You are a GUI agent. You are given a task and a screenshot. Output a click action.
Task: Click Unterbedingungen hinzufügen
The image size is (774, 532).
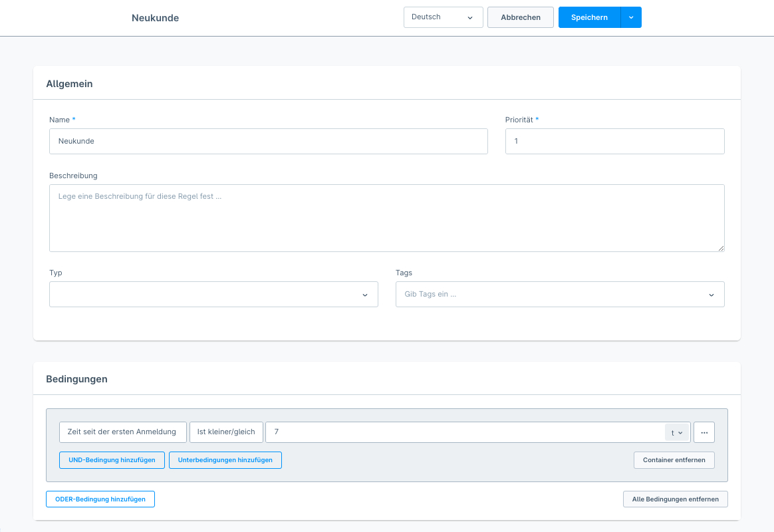point(225,460)
